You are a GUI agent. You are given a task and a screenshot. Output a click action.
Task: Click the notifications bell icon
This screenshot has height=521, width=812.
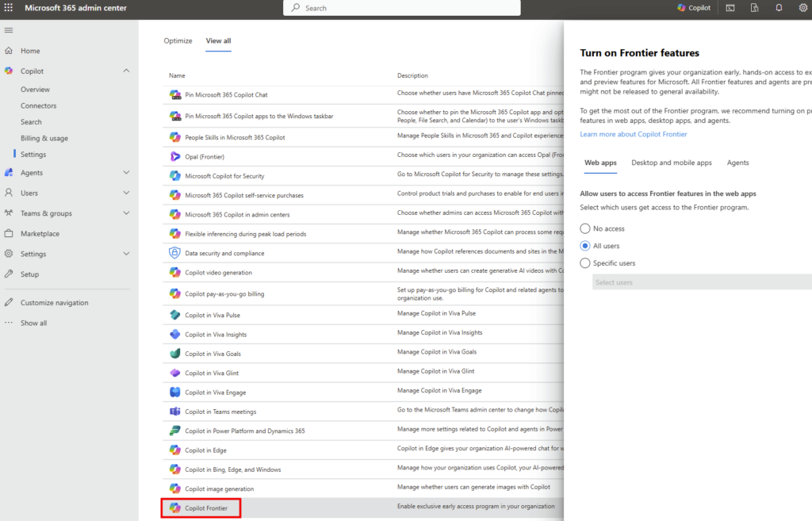(779, 8)
